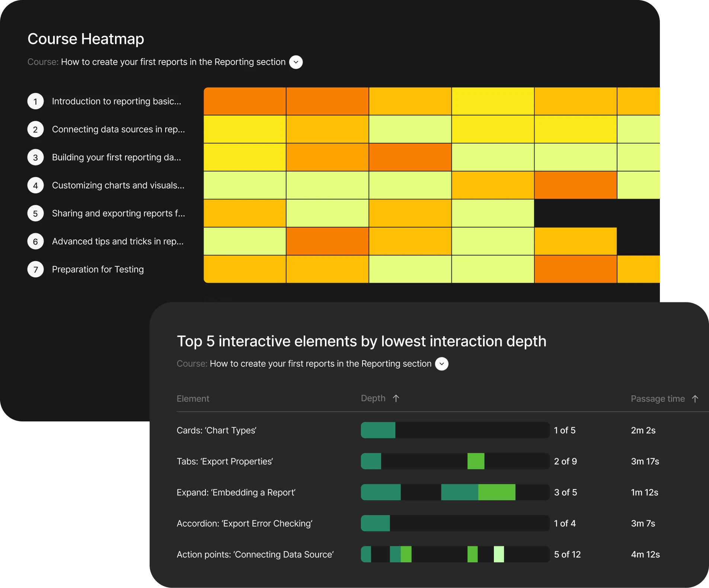This screenshot has height=588, width=709.
Task: Select the lesson 1 number badge
Action: tap(35, 102)
